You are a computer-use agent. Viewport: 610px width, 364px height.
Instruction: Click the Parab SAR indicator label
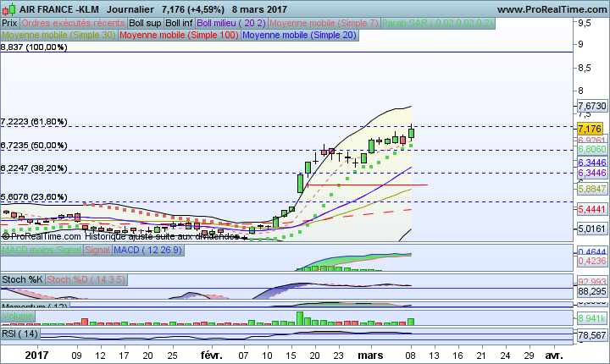438,24
